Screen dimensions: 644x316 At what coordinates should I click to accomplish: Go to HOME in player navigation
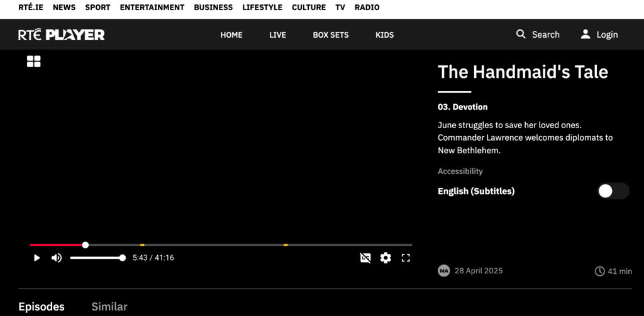(231, 35)
